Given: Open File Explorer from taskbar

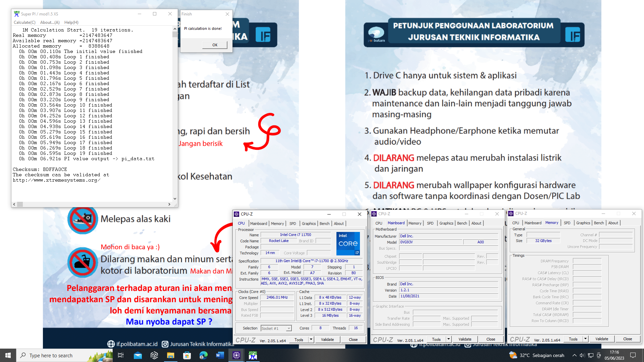Looking at the screenshot, I should pos(170,355).
